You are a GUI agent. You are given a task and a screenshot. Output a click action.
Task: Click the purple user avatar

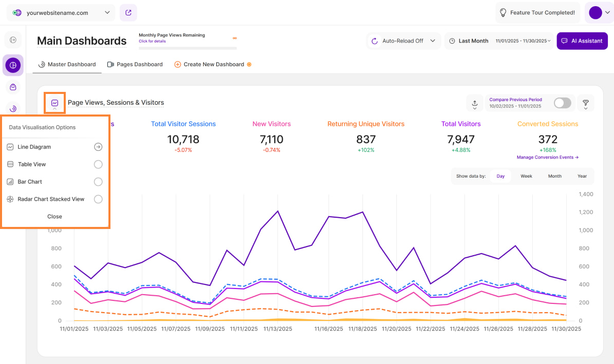tap(595, 13)
